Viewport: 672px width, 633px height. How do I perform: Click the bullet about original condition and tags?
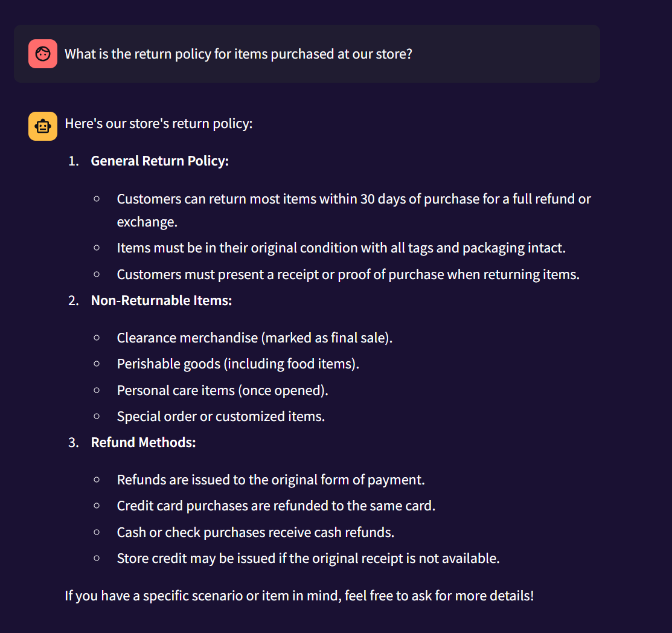click(341, 248)
